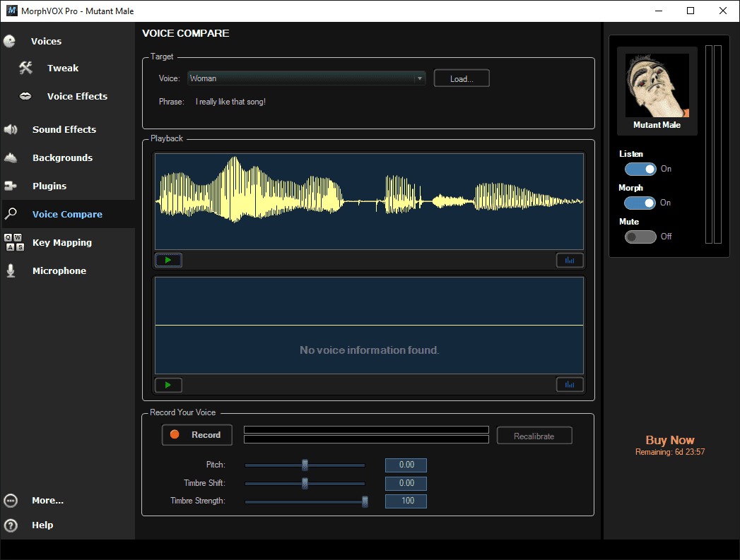
Task: Click the Mutant Male voice portrait
Action: click(x=657, y=85)
